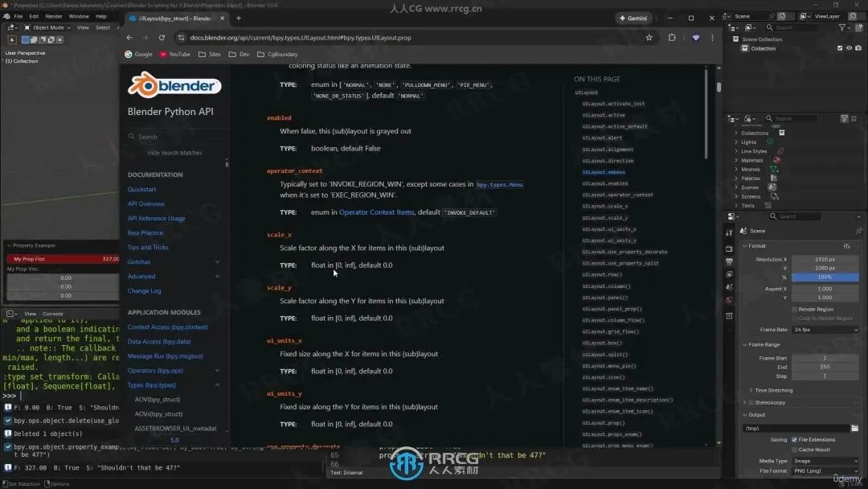Screen dimensions: 868x489
Task: Disable Collection in renders camera icon
Action: 858,48
